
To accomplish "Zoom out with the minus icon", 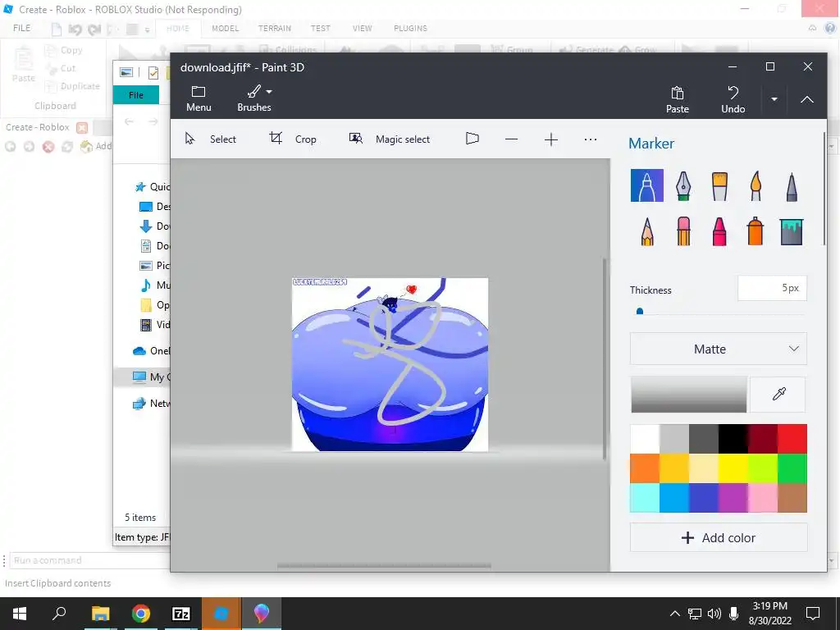I will (x=511, y=139).
